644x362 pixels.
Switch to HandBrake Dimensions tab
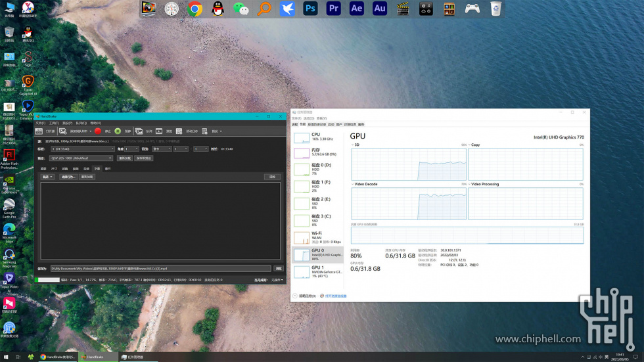[x=54, y=169]
